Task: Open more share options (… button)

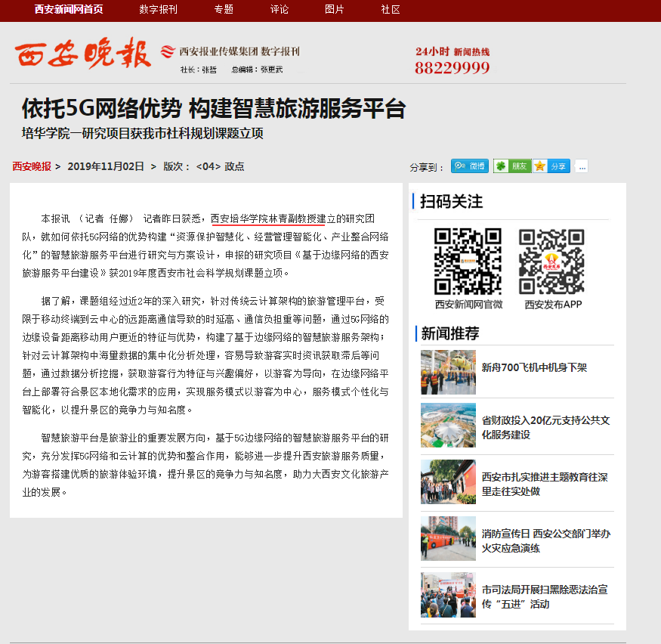Action: 581,166
